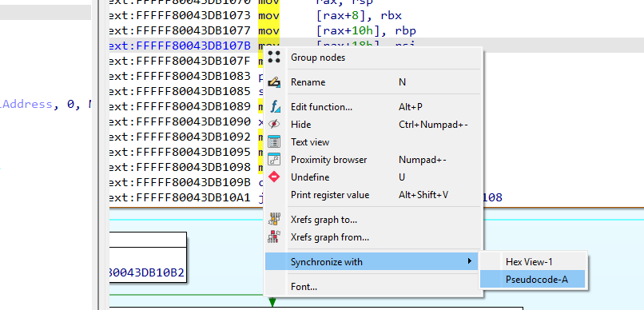Click address FFFFF80043DB1092 line
This screenshot has height=310, width=644.
click(x=180, y=137)
